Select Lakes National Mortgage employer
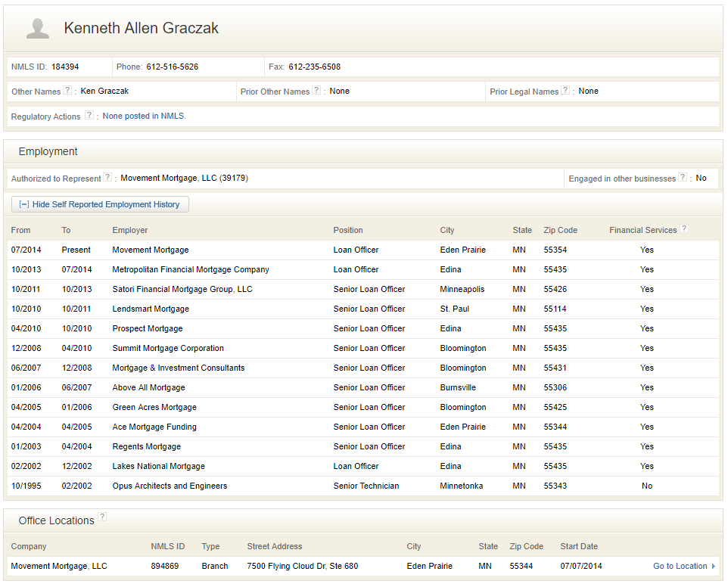 click(x=159, y=466)
